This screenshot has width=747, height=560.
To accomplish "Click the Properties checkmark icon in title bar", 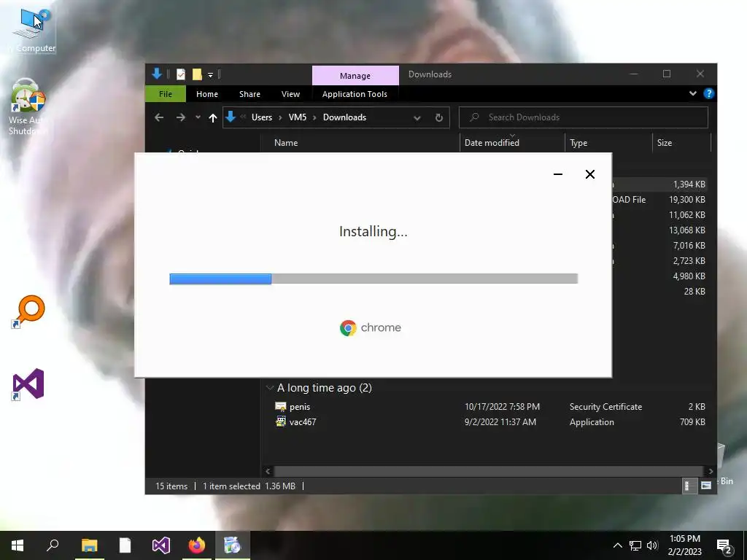I will tap(181, 74).
